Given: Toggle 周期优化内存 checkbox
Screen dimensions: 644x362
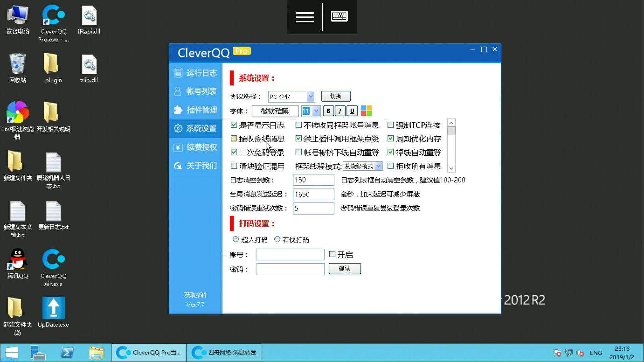Looking at the screenshot, I should (x=390, y=138).
